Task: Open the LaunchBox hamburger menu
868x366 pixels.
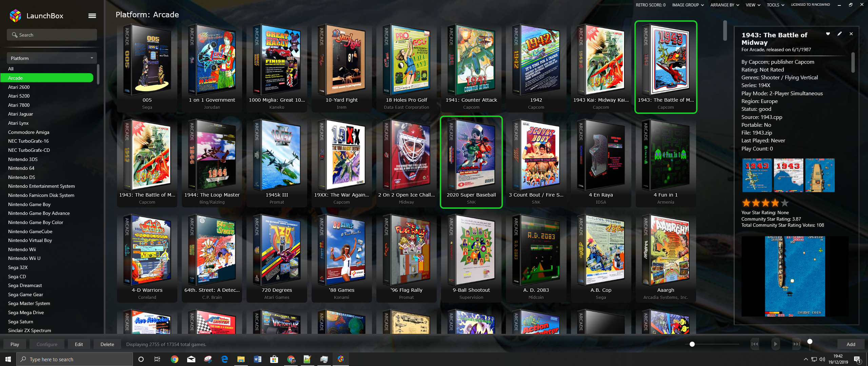Action: [92, 16]
